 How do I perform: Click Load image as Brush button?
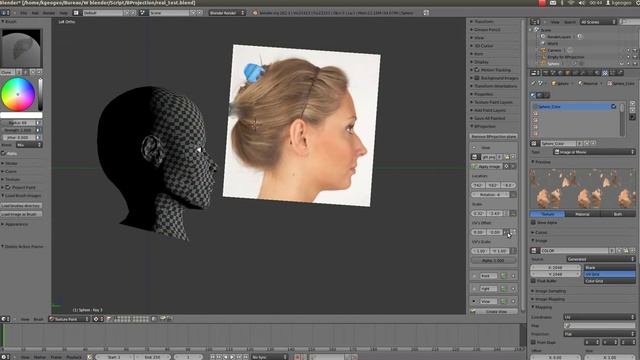(21, 214)
